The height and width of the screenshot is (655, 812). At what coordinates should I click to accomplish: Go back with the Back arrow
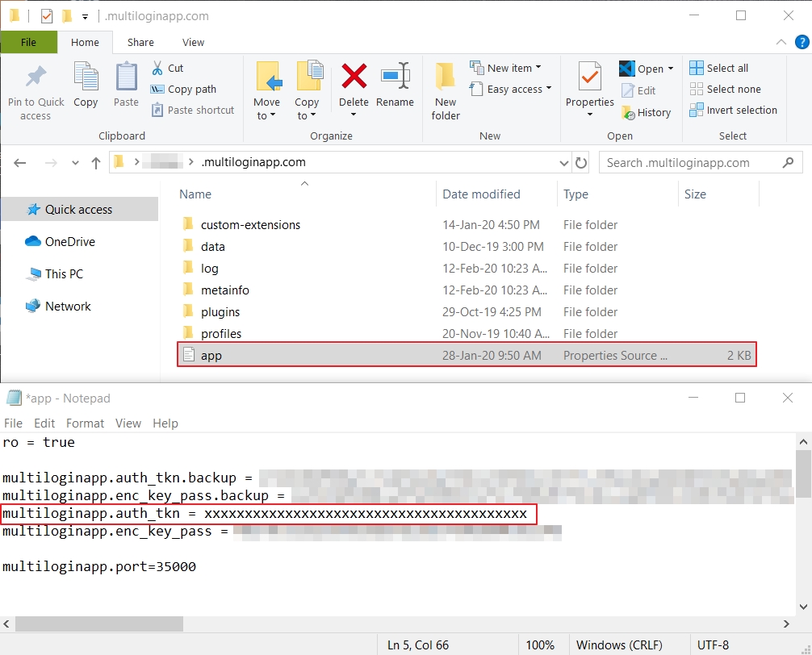click(x=19, y=163)
